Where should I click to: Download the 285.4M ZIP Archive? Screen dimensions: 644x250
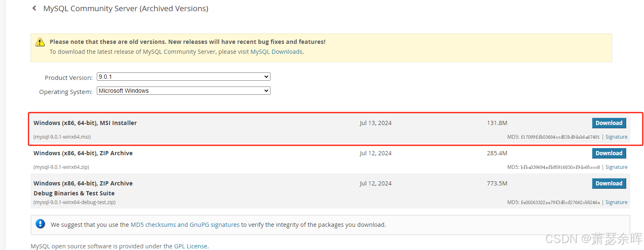609,153
